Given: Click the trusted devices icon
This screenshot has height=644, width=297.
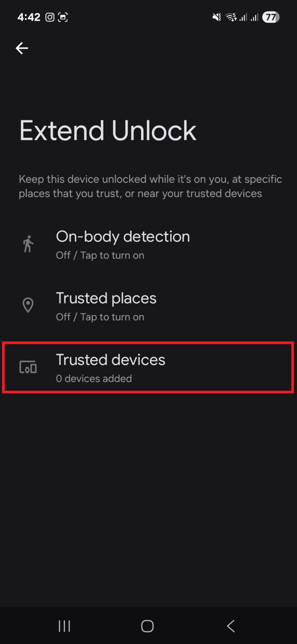Looking at the screenshot, I should point(28,367).
